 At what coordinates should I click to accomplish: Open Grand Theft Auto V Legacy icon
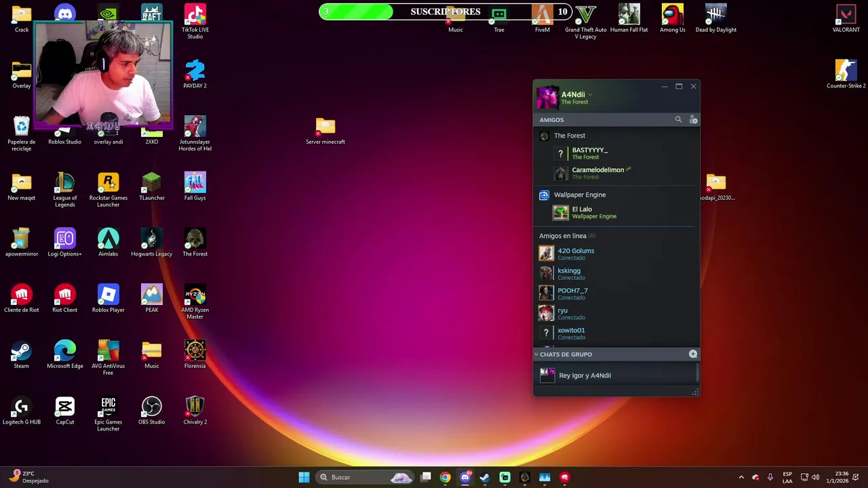click(x=586, y=22)
